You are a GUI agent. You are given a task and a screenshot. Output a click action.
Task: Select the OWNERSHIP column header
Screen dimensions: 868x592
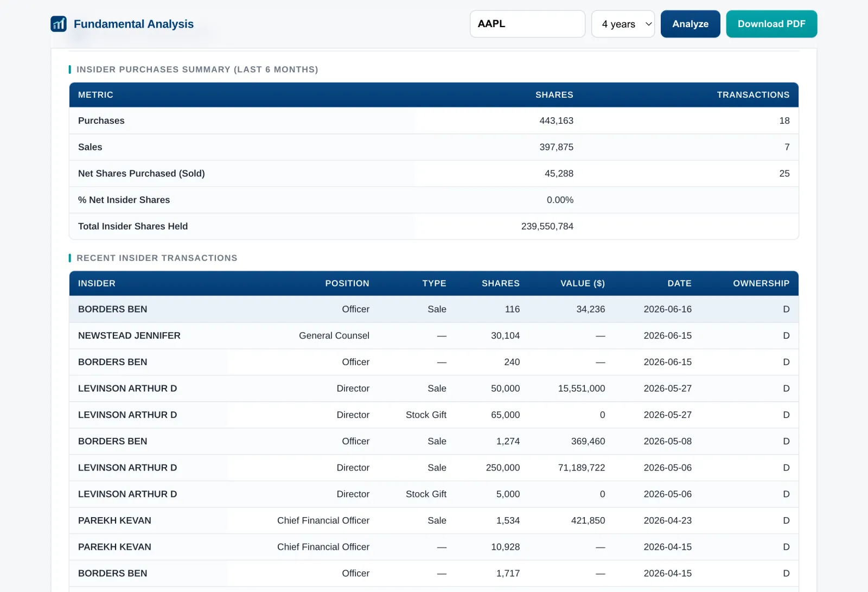coord(761,283)
